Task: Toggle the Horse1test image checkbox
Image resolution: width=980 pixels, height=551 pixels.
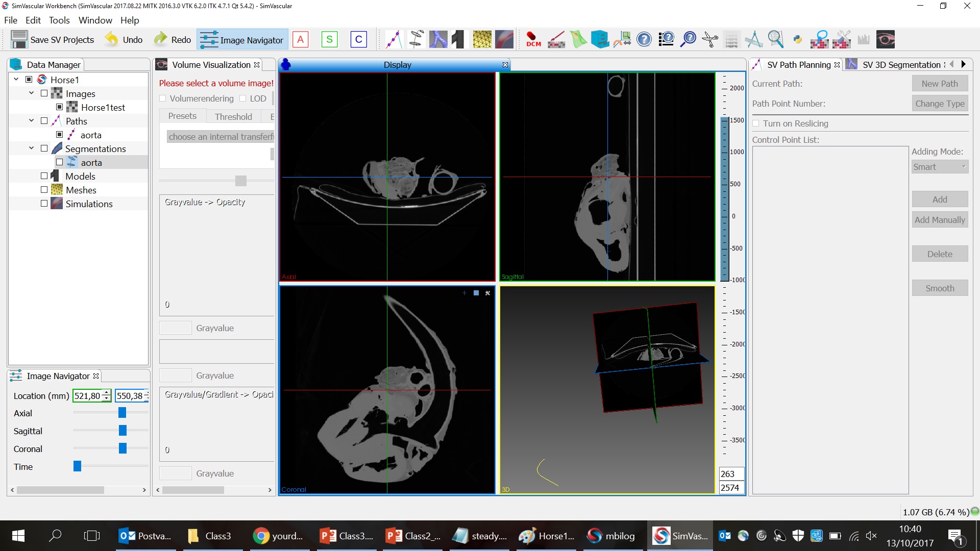Action: click(x=59, y=107)
